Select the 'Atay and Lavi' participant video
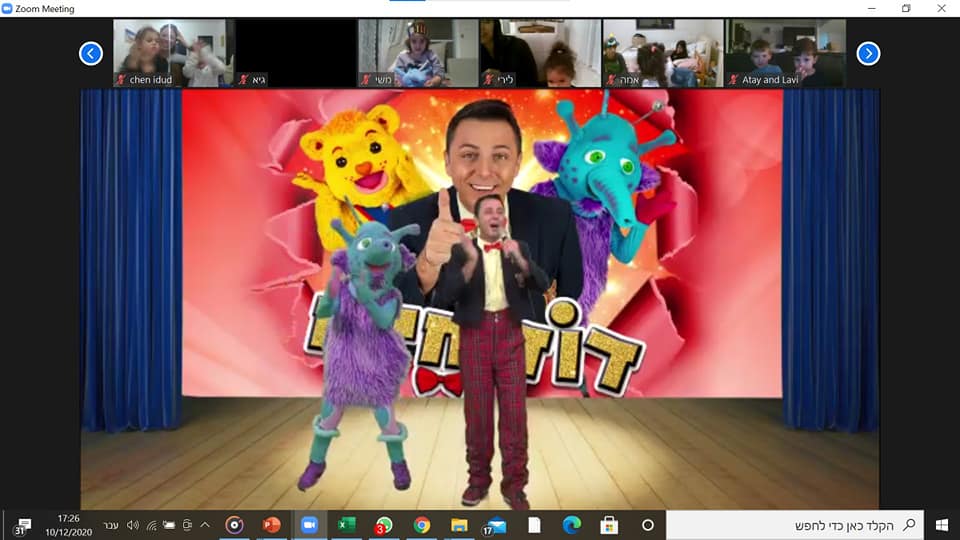This screenshot has width=960, height=540. point(786,53)
